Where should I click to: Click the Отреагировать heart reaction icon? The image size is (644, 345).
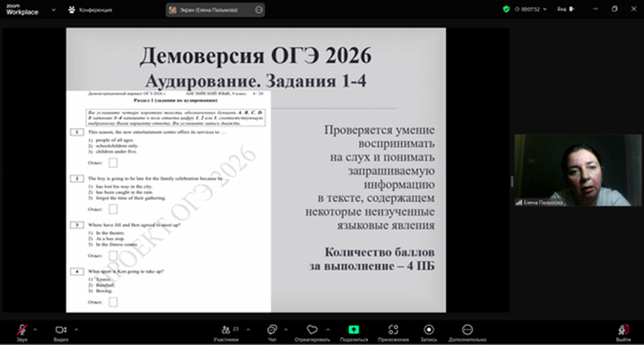tap(312, 330)
